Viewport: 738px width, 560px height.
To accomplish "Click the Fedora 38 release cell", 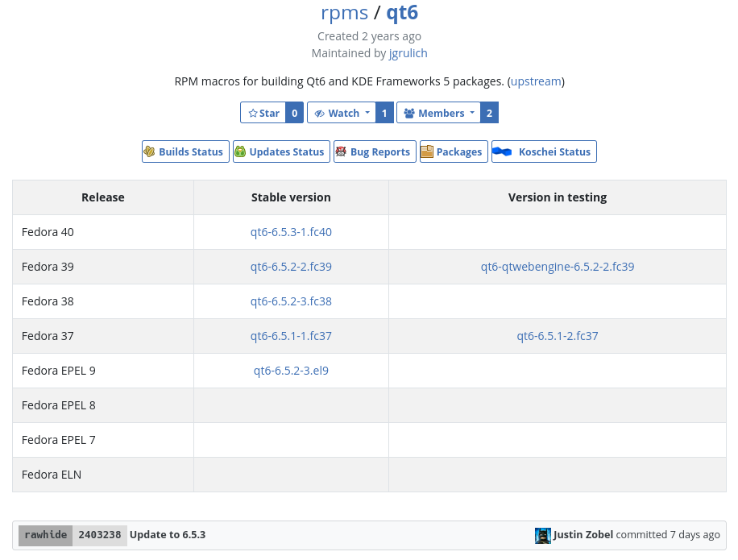I will 103,301.
